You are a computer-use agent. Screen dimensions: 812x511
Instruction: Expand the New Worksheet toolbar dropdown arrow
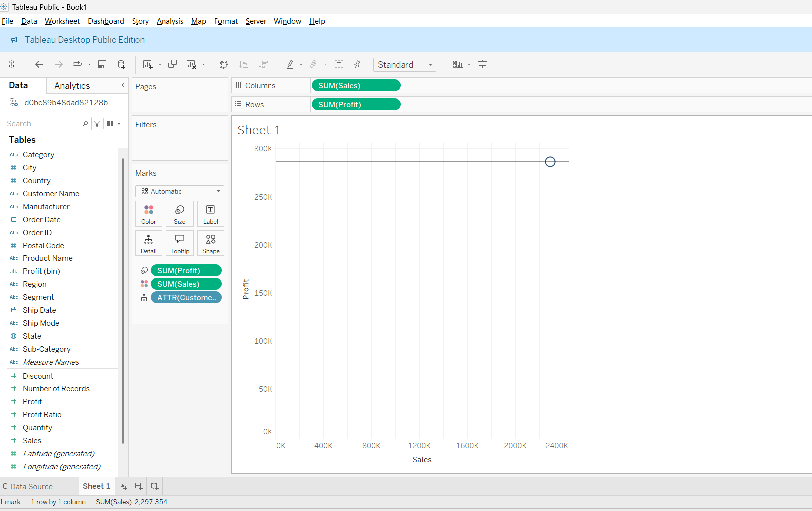tap(159, 64)
